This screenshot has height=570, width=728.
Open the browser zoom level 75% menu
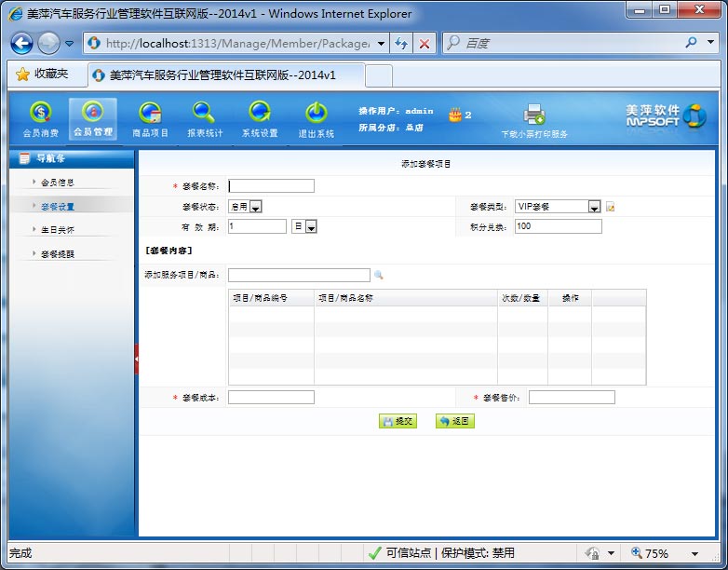665,553
